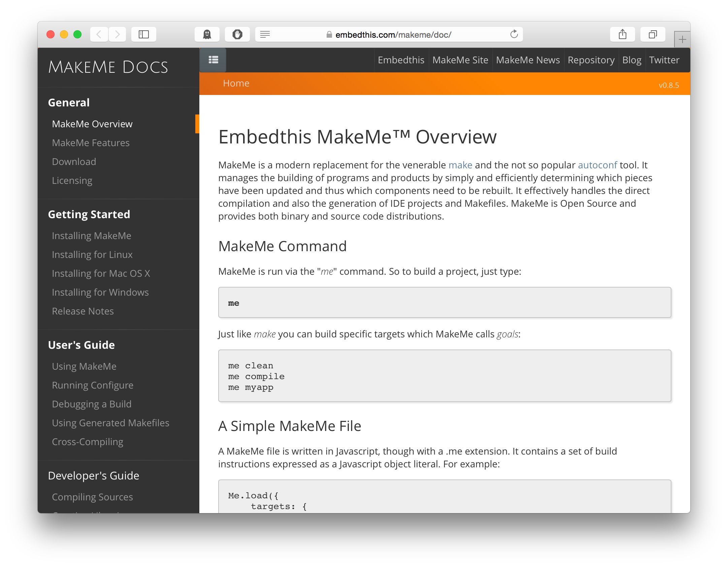Click the table-of-contents hamburger icon
Image resolution: width=728 pixels, height=567 pixels.
coord(213,60)
